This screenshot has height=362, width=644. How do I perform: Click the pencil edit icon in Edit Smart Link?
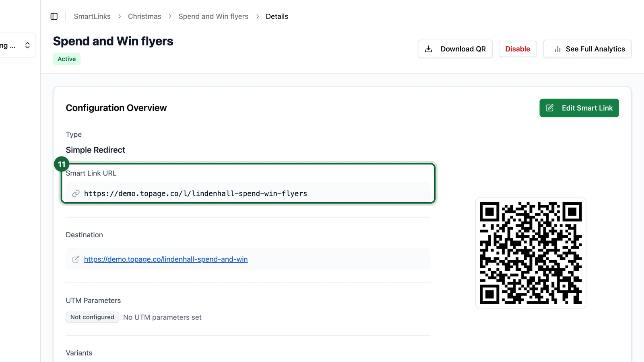[x=550, y=108]
